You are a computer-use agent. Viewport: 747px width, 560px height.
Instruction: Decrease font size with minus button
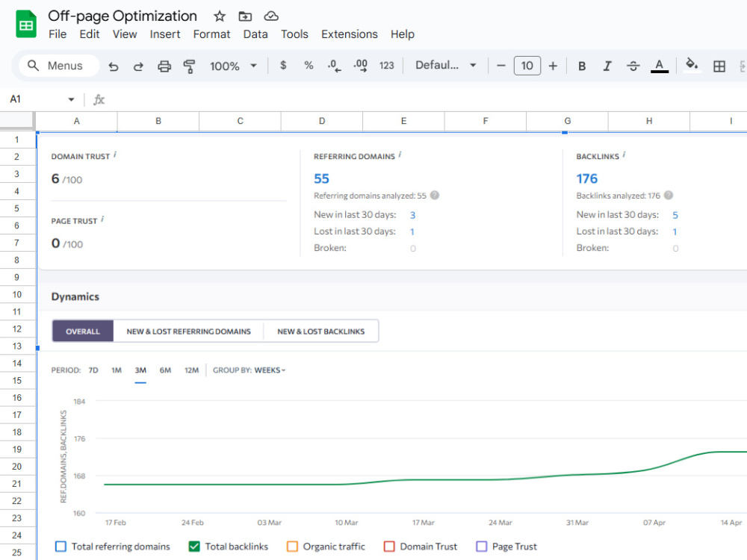(x=500, y=66)
